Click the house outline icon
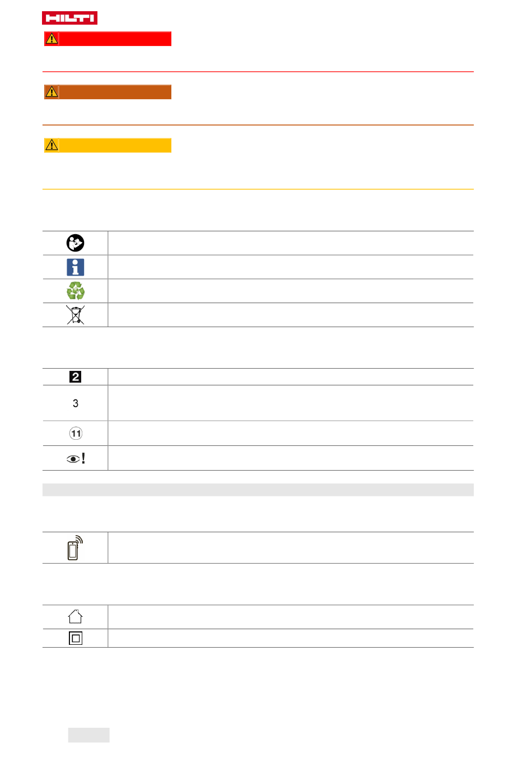Image resolution: width=532 pixels, height=758 pixels. coord(75,617)
